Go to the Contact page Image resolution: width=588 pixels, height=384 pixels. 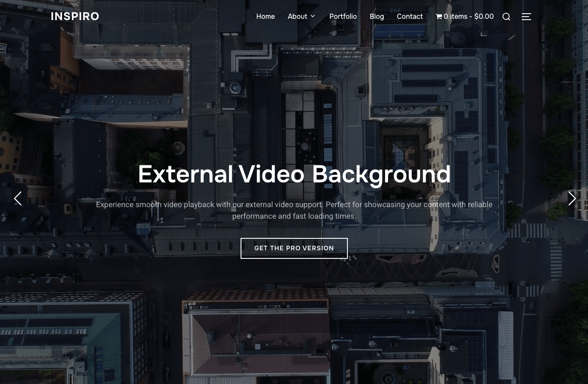click(x=409, y=16)
